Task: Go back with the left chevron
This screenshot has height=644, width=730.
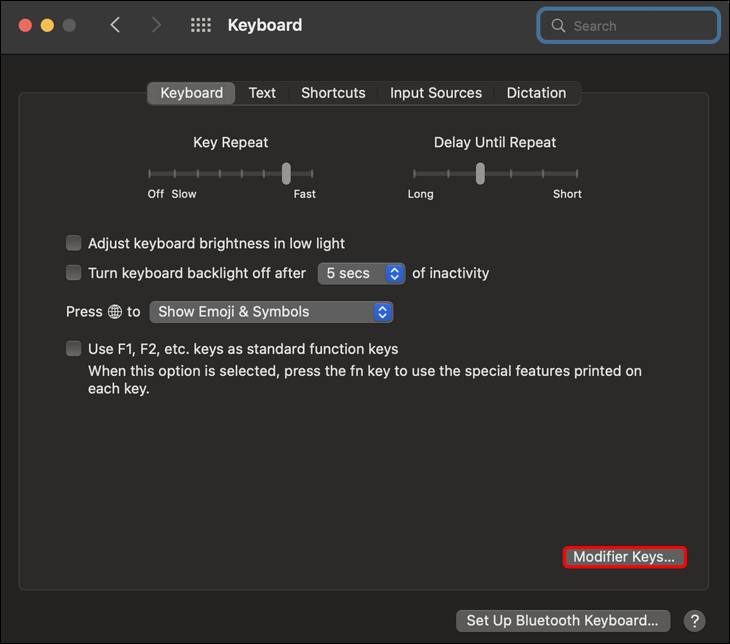Action: click(x=115, y=25)
